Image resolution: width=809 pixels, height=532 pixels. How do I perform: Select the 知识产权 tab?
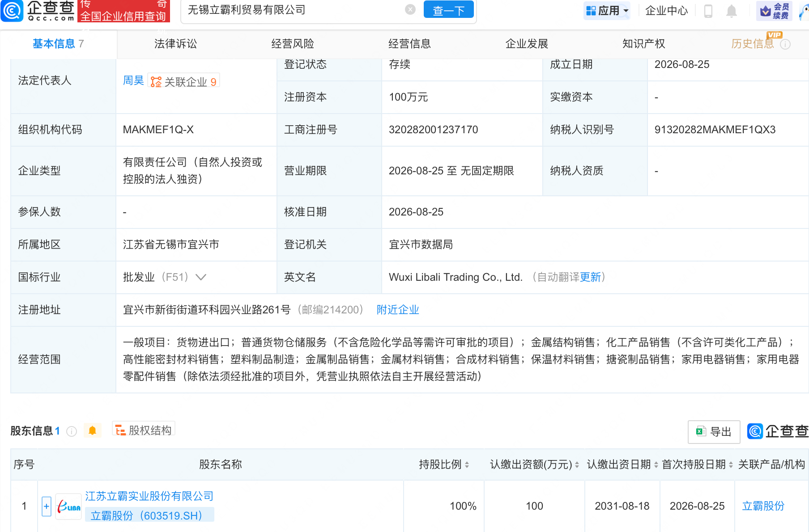[x=643, y=44]
